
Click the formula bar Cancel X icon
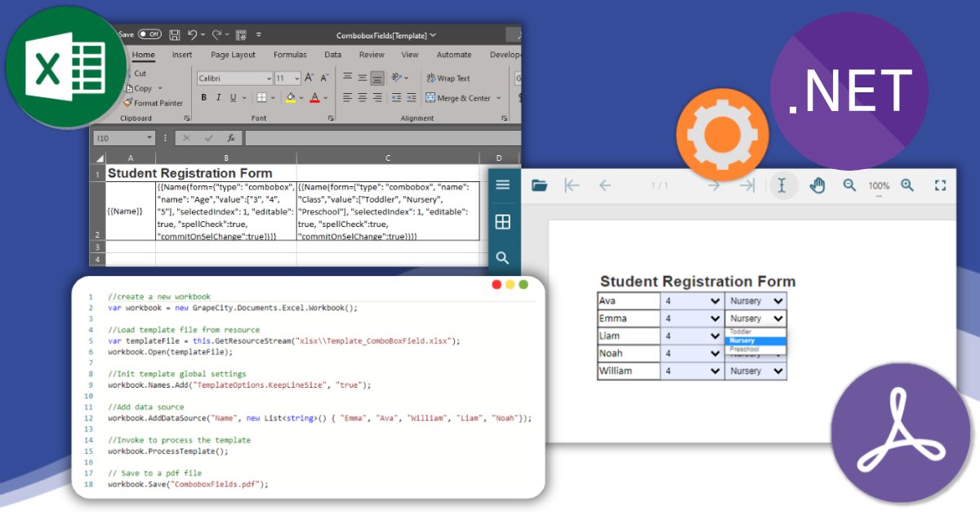coord(187,138)
